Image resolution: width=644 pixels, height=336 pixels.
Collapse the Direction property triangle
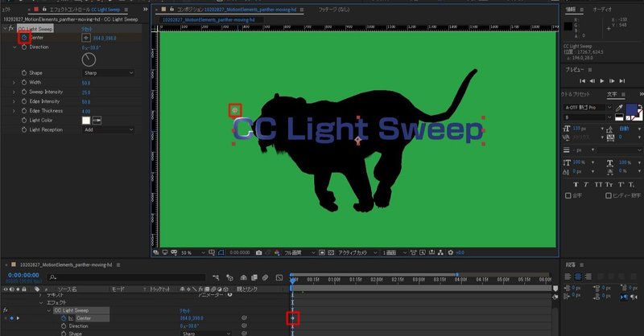coord(14,47)
